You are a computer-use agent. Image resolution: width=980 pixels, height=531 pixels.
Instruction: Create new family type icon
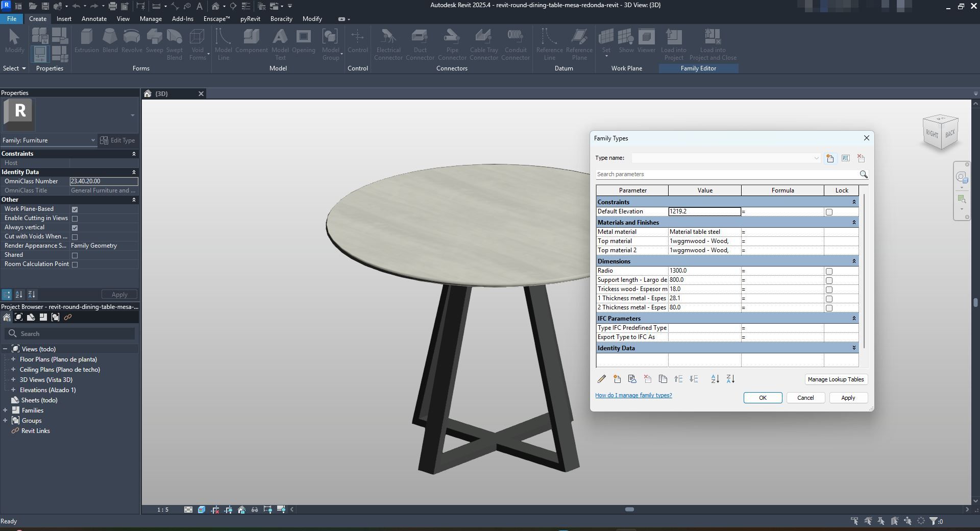tap(830, 158)
